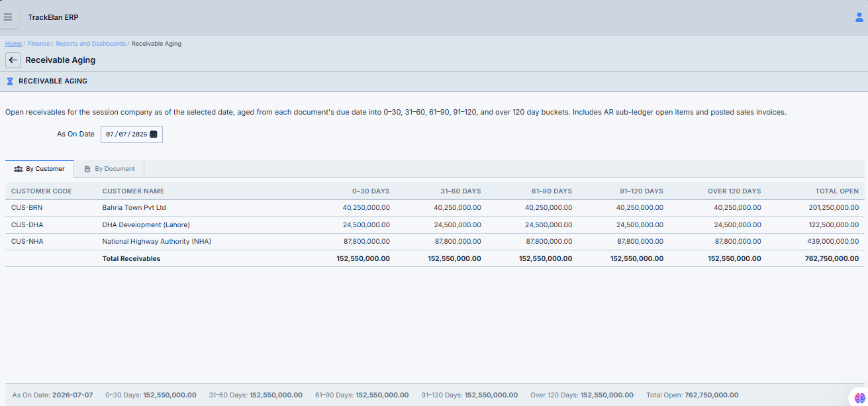This screenshot has width=868, height=406.
Task: Open the calendar picker icon in date field
Action: [x=154, y=134]
